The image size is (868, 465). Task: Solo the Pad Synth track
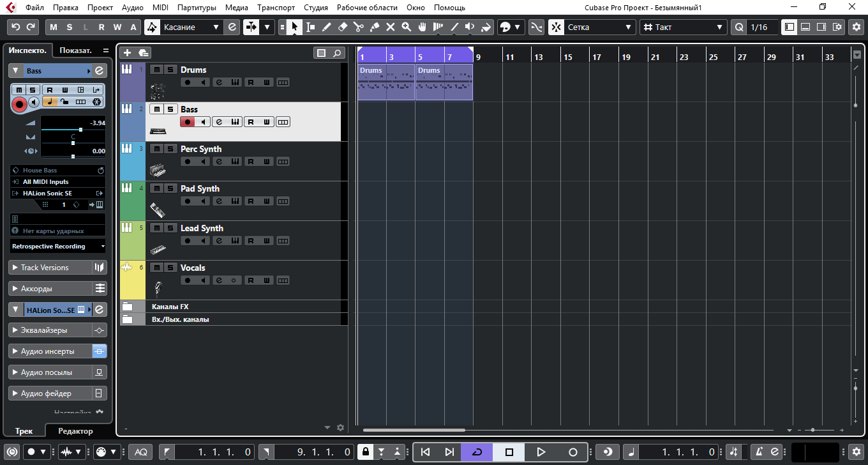169,188
